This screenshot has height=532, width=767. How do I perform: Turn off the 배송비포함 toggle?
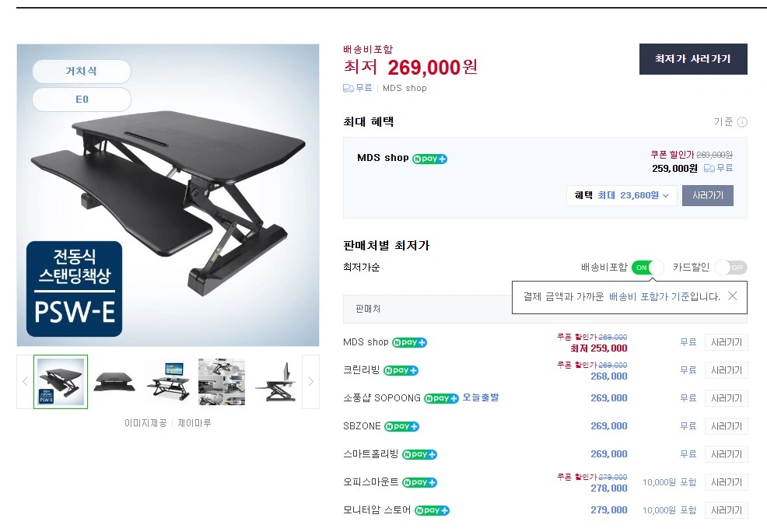click(x=647, y=268)
